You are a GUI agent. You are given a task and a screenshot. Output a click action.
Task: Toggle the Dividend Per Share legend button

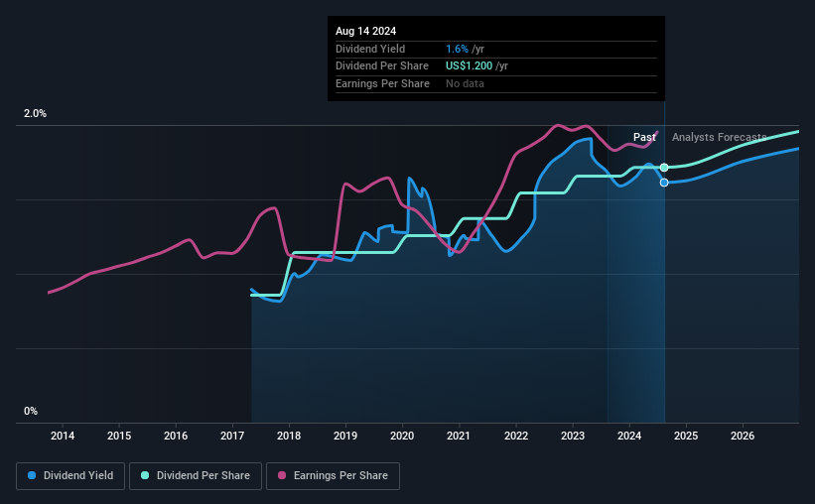196,475
